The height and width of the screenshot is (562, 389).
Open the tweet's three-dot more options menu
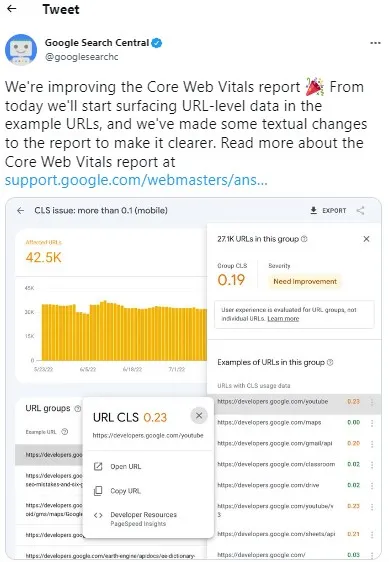click(x=375, y=43)
